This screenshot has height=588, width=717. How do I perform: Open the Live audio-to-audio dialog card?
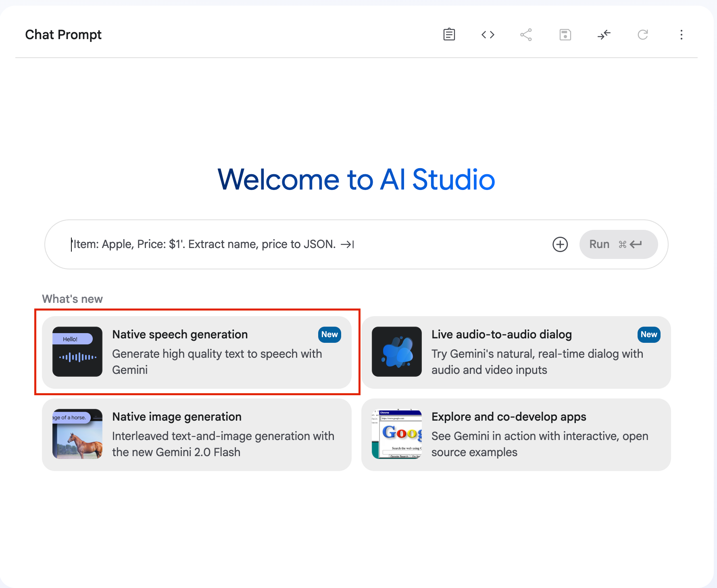(x=516, y=352)
